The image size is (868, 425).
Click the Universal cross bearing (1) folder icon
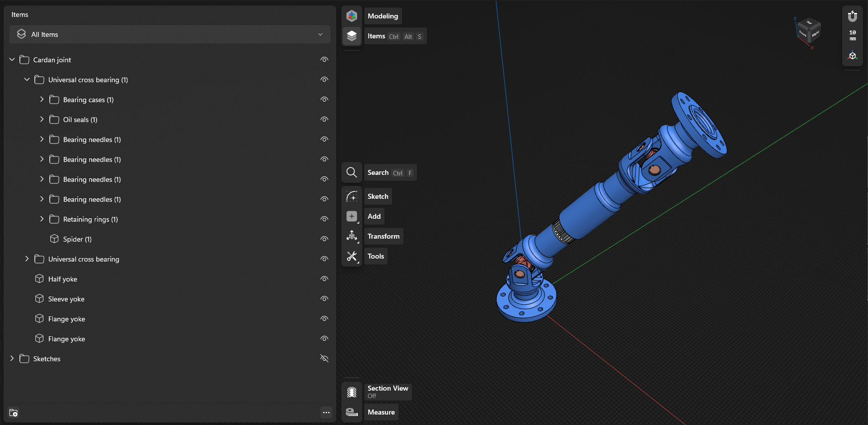(x=39, y=80)
